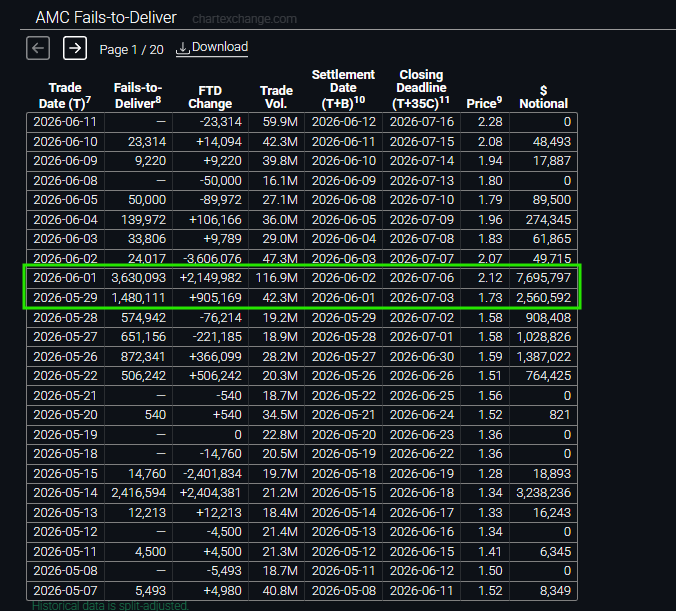
Task: Select the 139,972 fails-to-deliver cell
Action: point(138,219)
